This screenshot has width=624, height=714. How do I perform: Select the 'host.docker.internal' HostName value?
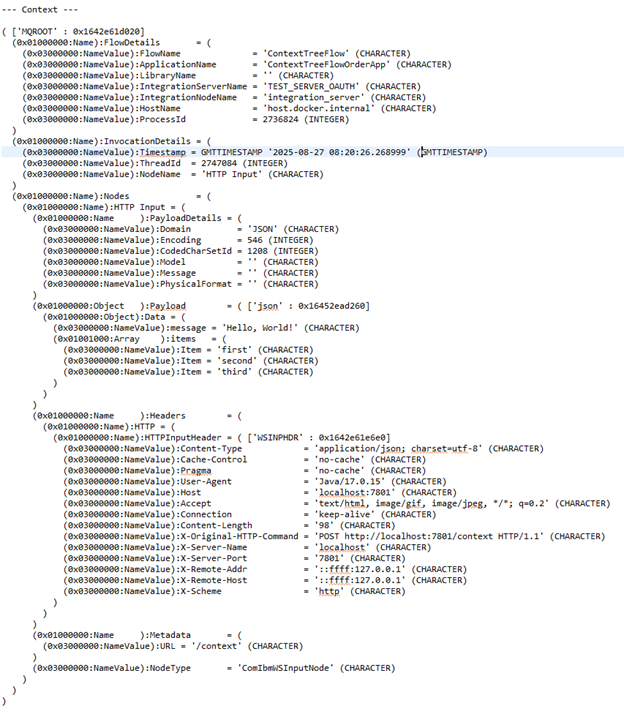click(319, 108)
